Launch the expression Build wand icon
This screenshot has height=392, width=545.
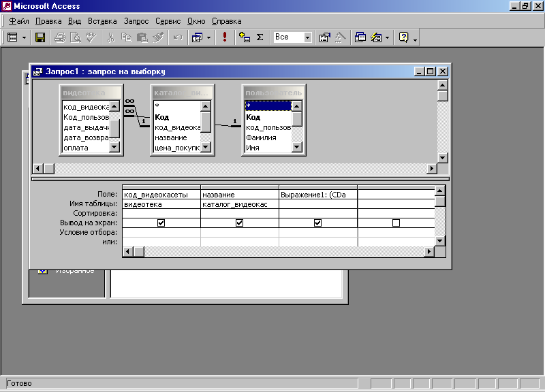(x=340, y=37)
